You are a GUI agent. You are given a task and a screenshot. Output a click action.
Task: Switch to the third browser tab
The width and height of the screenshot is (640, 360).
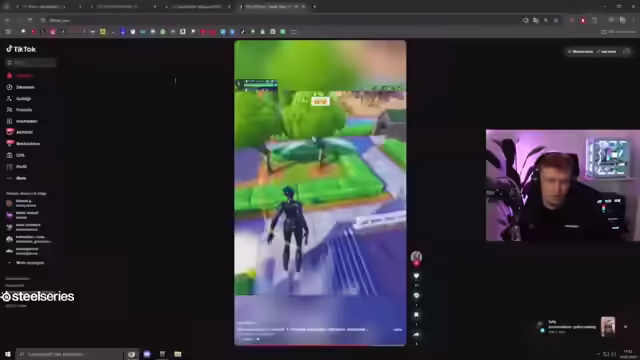[x=198, y=7]
